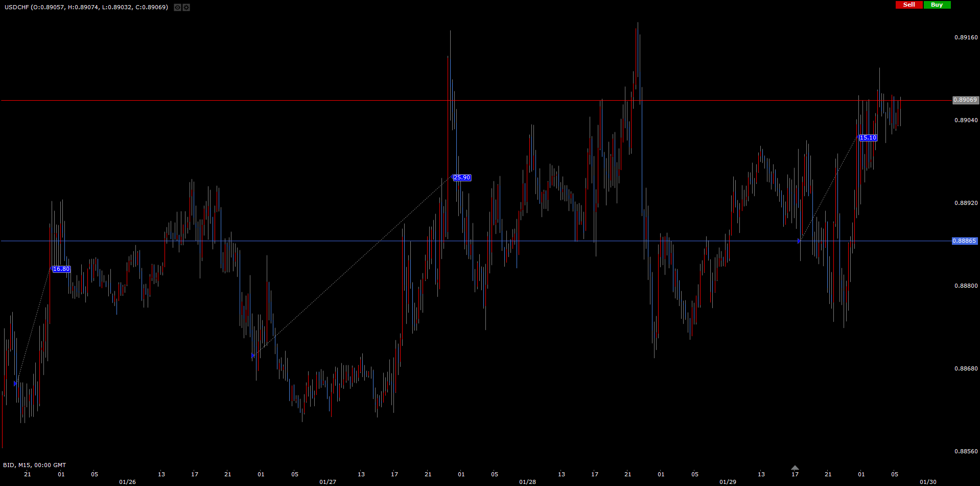Click the 01/30 date on time axis
The height and width of the screenshot is (486, 980).
tap(928, 482)
